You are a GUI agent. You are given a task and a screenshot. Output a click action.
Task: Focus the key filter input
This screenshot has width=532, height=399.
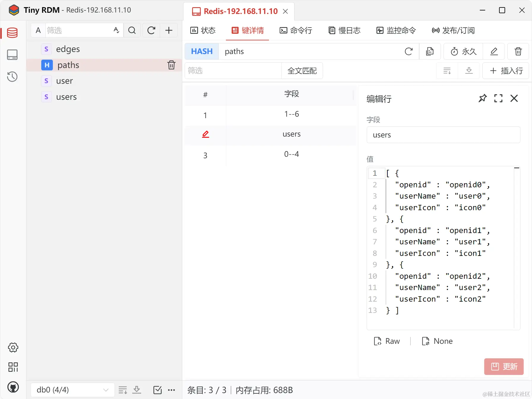click(x=78, y=30)
